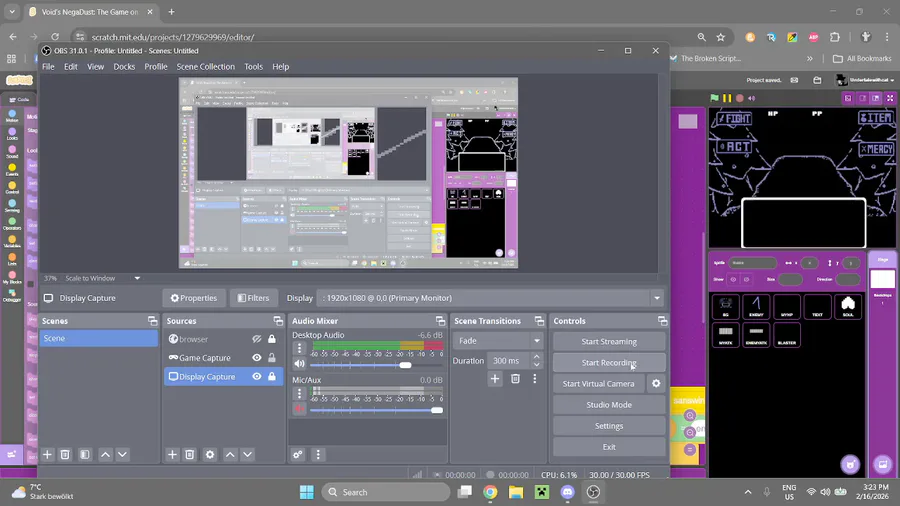Click Start Virtual Camera button
900x506 pixels.
599,384
